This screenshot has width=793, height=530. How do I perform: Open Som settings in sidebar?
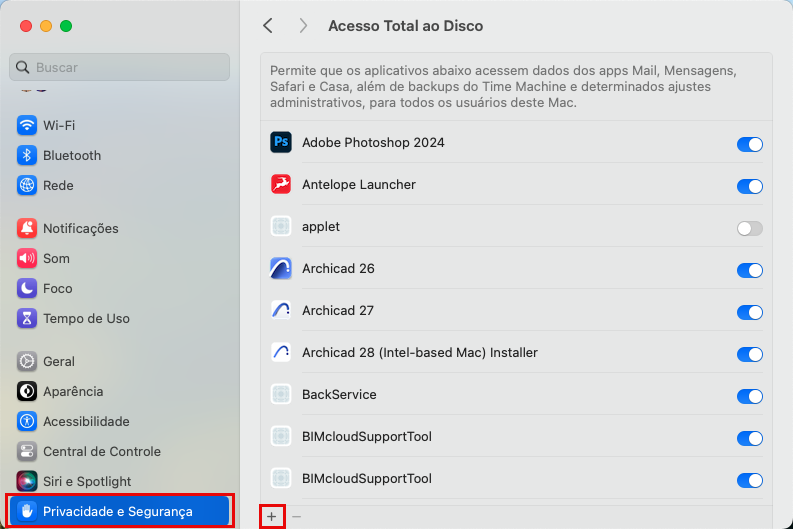pos(56,258)
